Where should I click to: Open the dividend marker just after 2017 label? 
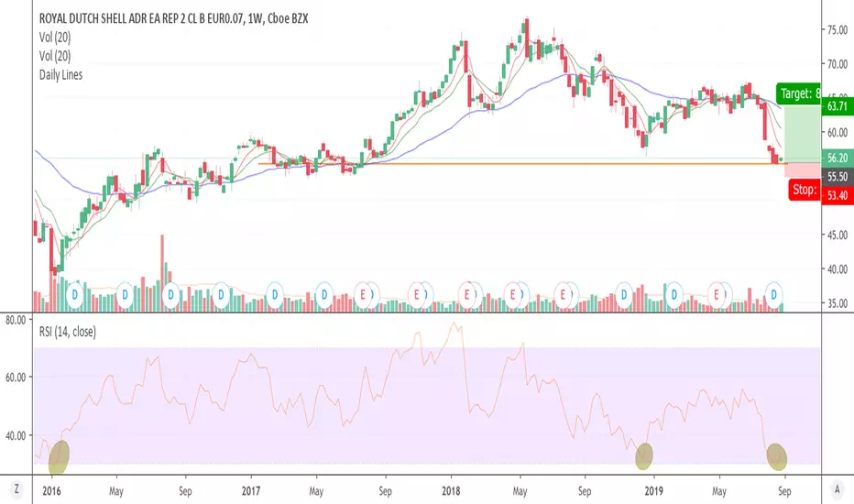pos(275,295)
